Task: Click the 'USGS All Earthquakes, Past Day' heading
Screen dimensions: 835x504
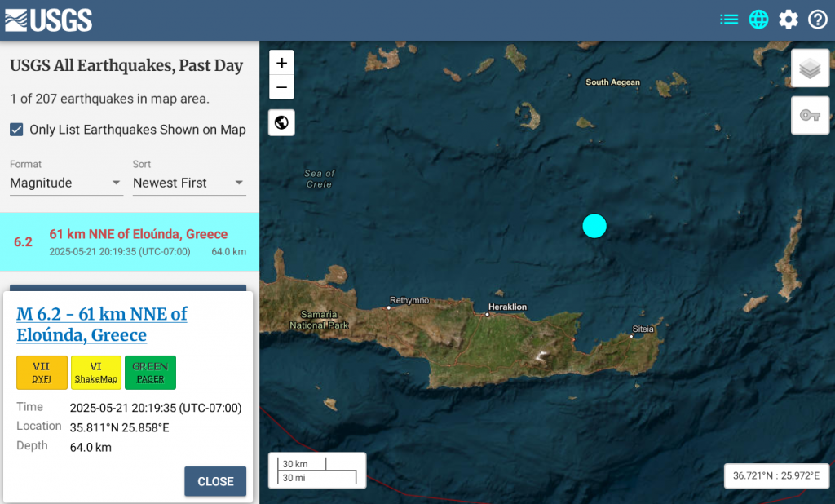Action: pyautogui.click(x=126, y=65)
